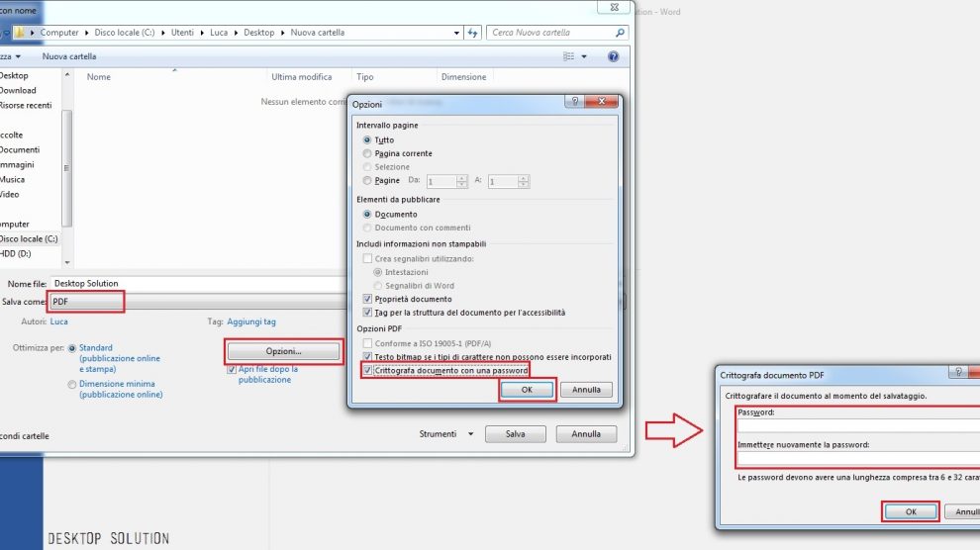This screenshot has height=550, width=980.
Task: Click the Da page number stepper
Action: pos(461,181)
